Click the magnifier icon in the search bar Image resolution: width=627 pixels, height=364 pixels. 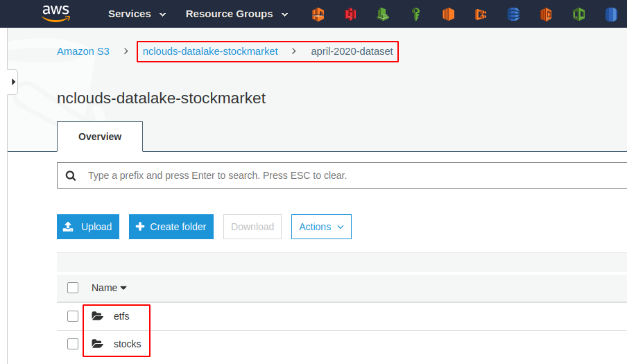71,176
